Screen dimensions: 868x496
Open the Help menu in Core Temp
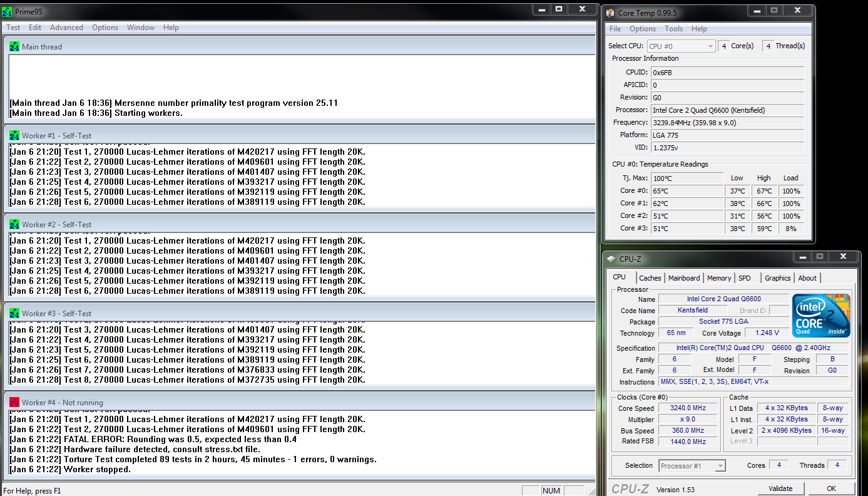coord(699,29)
